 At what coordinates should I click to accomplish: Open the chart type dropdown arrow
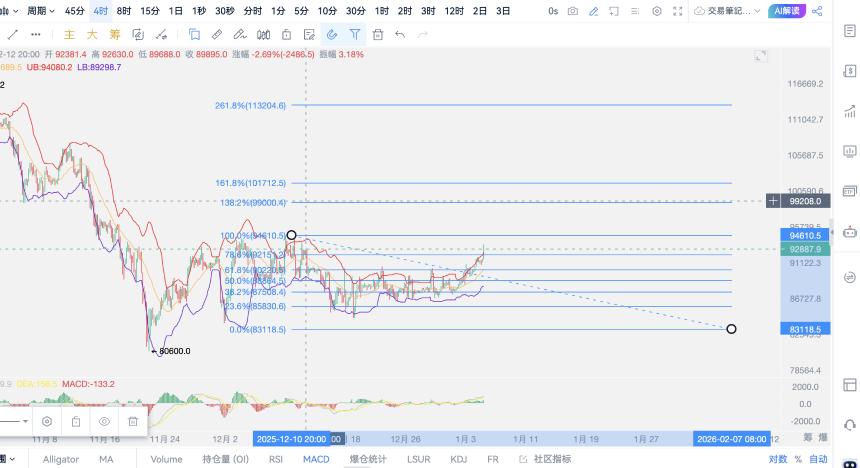[x=15, y=11]
